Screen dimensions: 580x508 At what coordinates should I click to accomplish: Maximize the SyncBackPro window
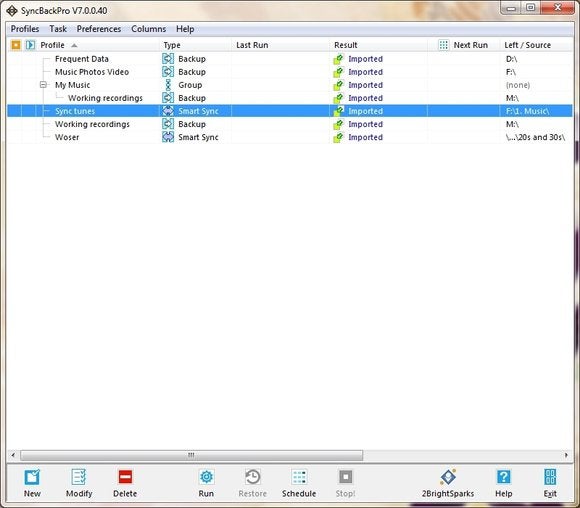tap(530, 7)
